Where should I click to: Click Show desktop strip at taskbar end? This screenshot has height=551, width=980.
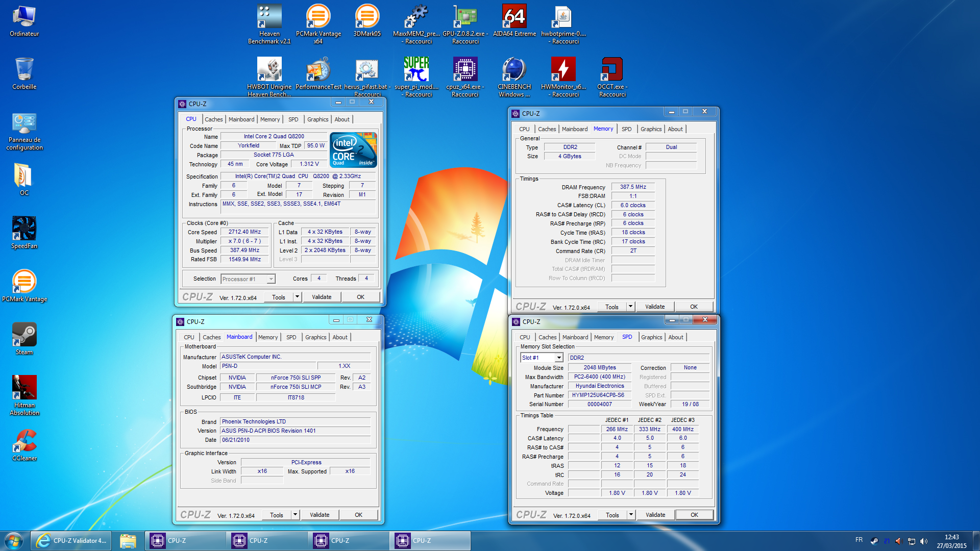click(x=976, y=541)
